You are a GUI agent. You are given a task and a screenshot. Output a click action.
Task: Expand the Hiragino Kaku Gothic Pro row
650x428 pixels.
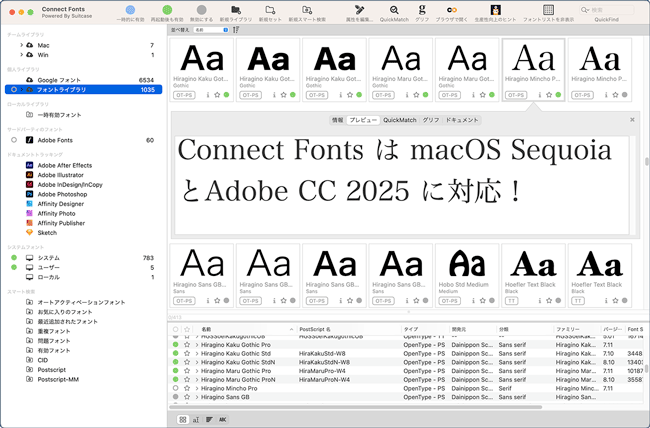pos(197,345)
